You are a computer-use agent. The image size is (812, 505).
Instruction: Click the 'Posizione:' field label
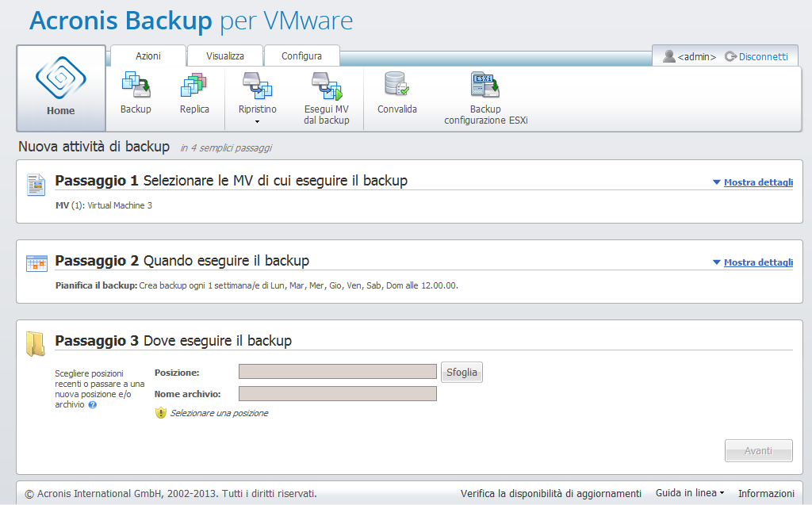[177, 373]
